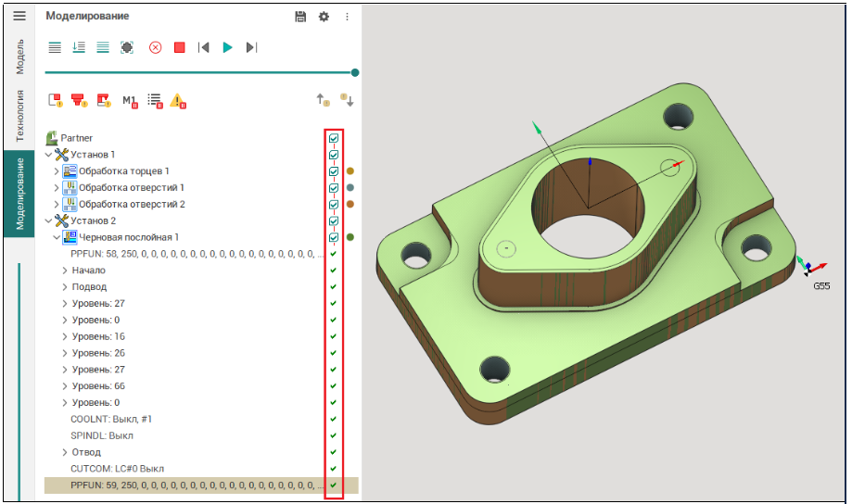Uncheck the Черновая послойная 1 checkbox
The height and width of the screenshot is (504, 852).
[334, 237]
